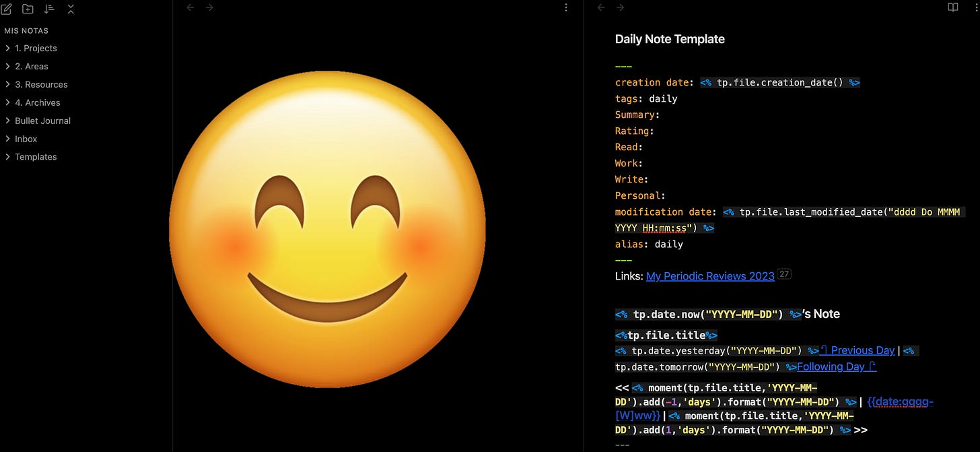Open the My Periodic Reviews 2023 link
Screen dimensions: 980x452
click(710, 276)
